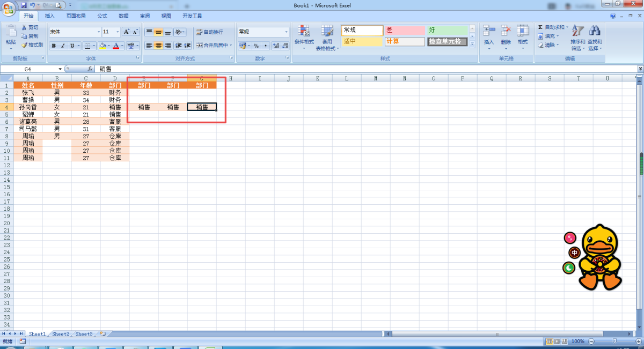
Task: Click the Cut (剪切) scissors icon
Action: pyautogui.click(x=25, y=27)
